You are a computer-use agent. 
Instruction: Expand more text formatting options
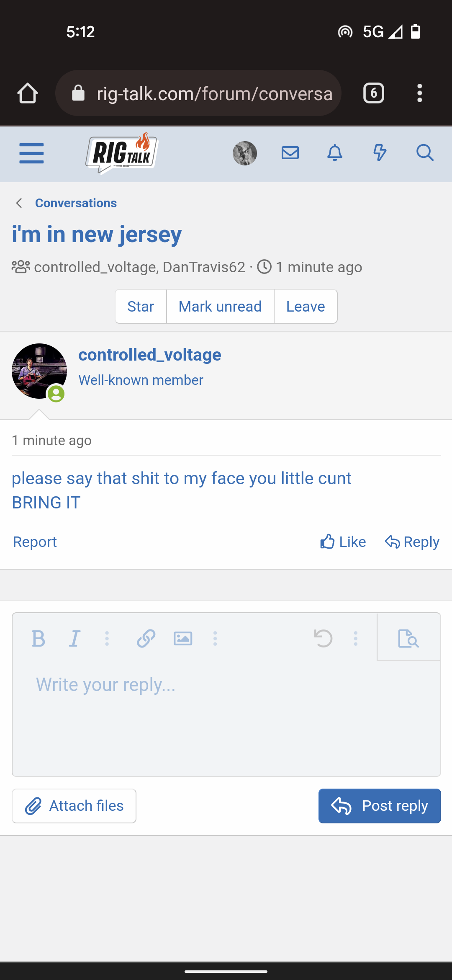click(x=107, y=639)
